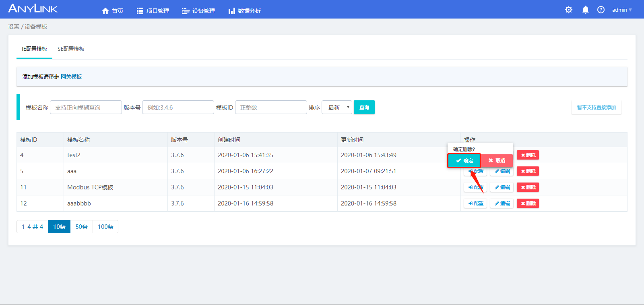Open the 项目管理 menu
This screenshot has width=644, height=305.
pos(153,11)
